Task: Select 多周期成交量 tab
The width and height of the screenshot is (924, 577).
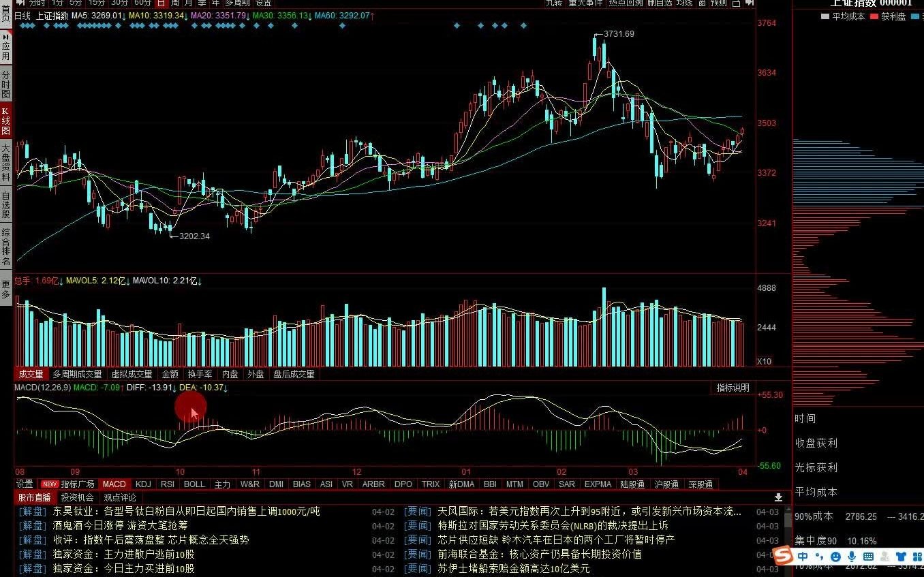Action: coord(77,374)
